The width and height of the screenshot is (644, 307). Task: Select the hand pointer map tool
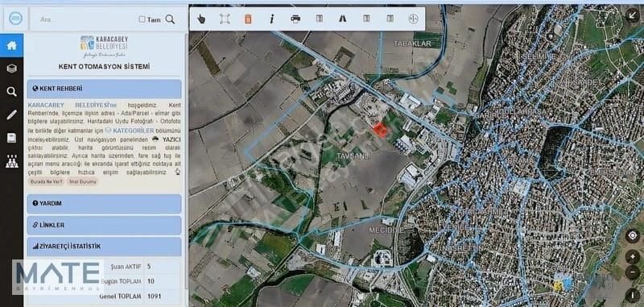pyautogui.click(x=200, y=19)
